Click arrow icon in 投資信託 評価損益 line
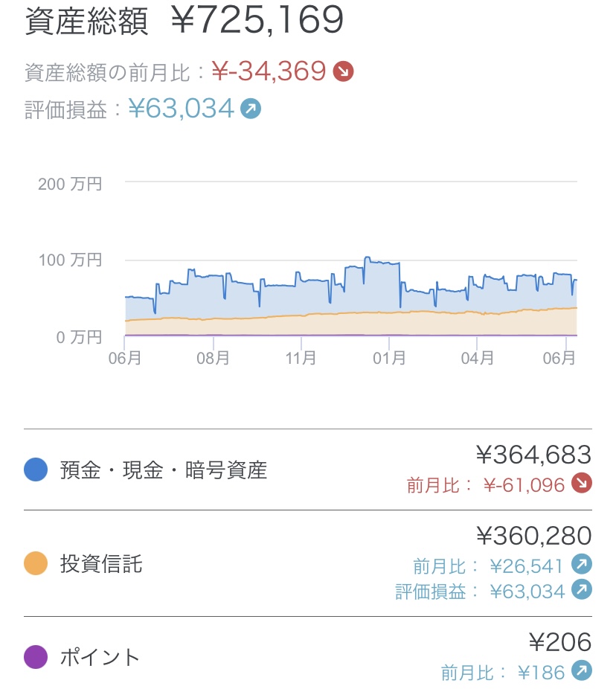The image size is (616, 689). tap(582, 590)
